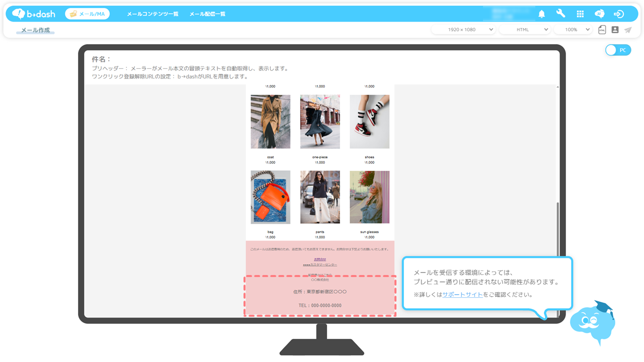Click the 'one-piece' product label
The width and height of the screenshot is (644, 362).
(x=320, y=157)
